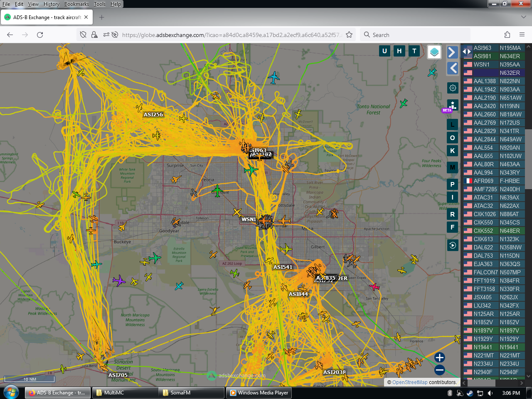Open the OpenStreetMap attribution link
The image size is (532, 399).
tap(410, 382)
